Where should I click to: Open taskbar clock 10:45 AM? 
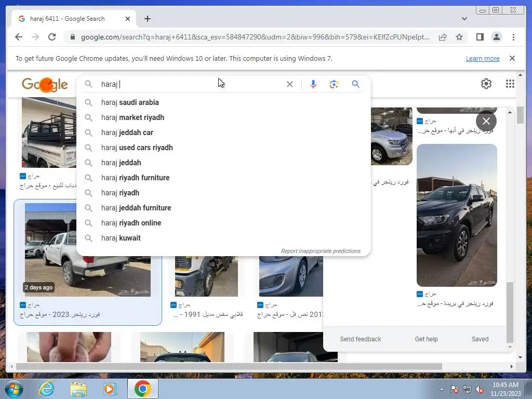pyautogui.click(x=505, y=389)
